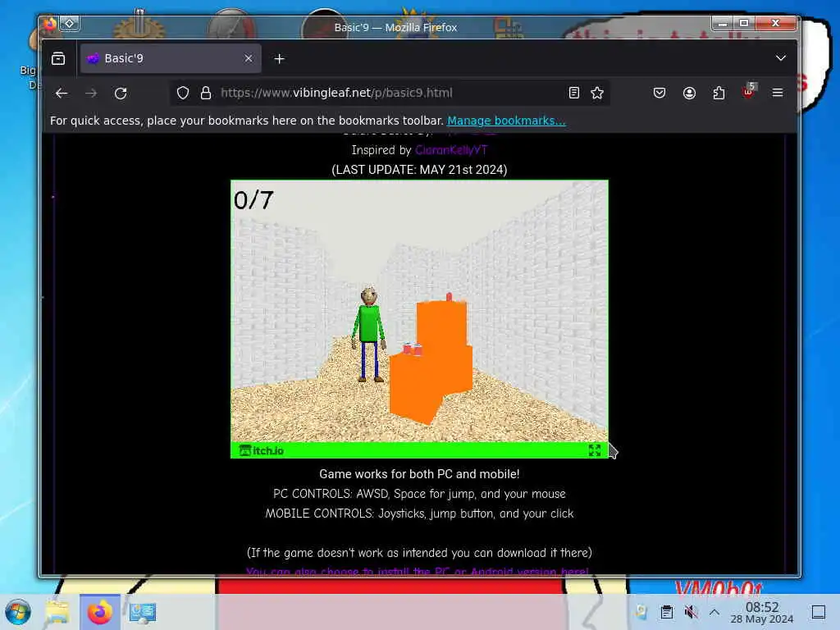Open the CiaranKellyYT link
840x630 pixels.
pos(451,150)
